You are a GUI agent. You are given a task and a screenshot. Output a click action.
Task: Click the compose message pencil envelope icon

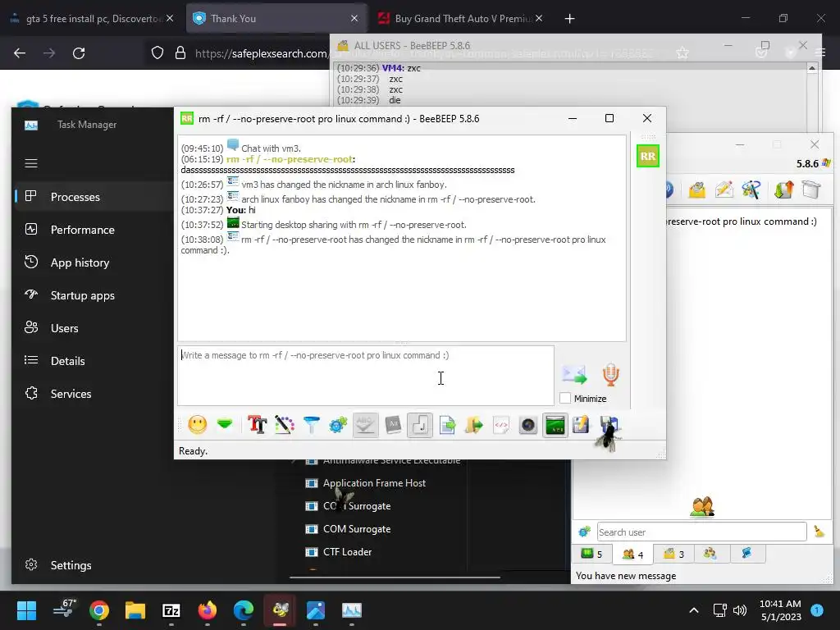coord(724,189)
